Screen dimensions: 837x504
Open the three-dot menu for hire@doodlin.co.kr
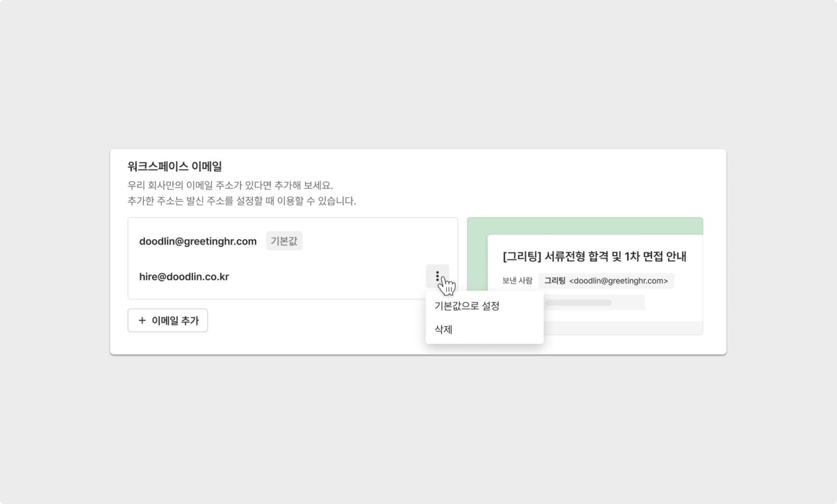pyautogui.click(x=437, y=276)
